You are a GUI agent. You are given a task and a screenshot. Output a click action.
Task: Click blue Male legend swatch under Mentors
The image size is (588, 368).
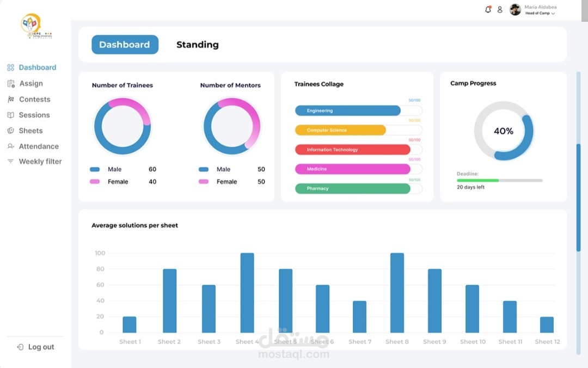click(204, 169)
